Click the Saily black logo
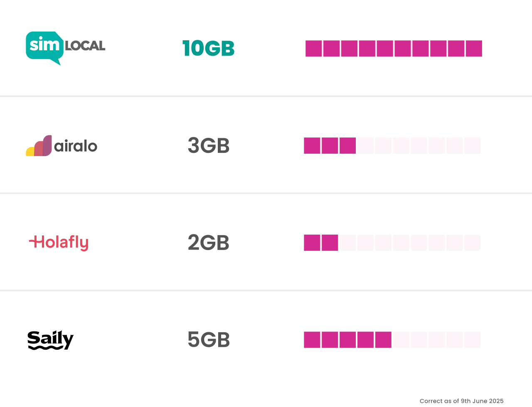The image size is (532, 407). [x=50, y=340]
